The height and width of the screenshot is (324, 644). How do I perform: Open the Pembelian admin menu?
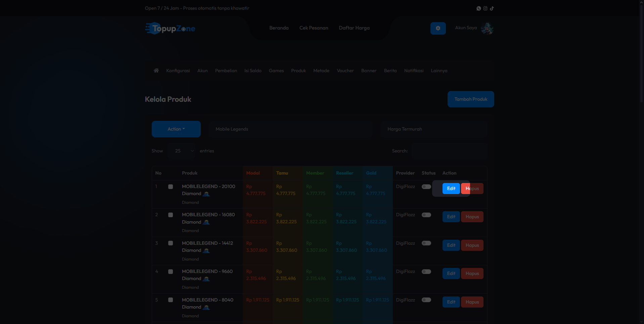click(226, 71)
